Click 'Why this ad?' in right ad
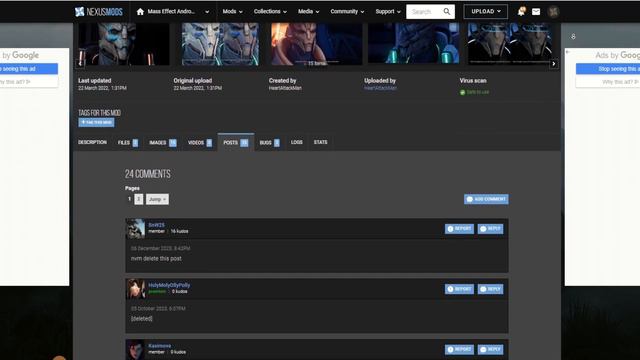 (x=608, y=82)
